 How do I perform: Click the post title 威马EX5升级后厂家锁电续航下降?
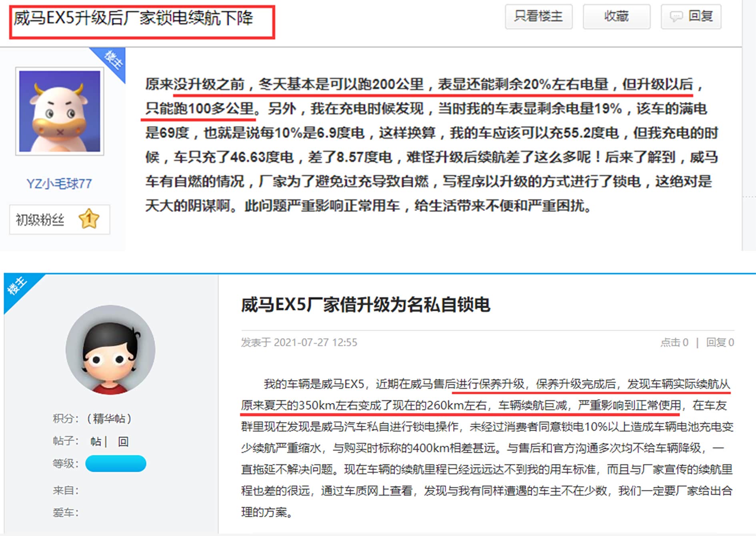point(133,18)
